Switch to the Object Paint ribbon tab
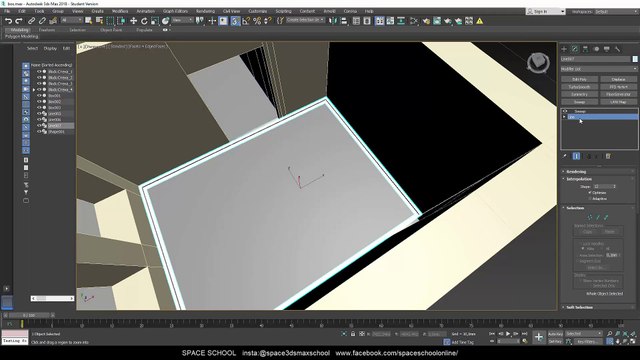This screenshot has width=640, height=360. click(x=111, y=30)
